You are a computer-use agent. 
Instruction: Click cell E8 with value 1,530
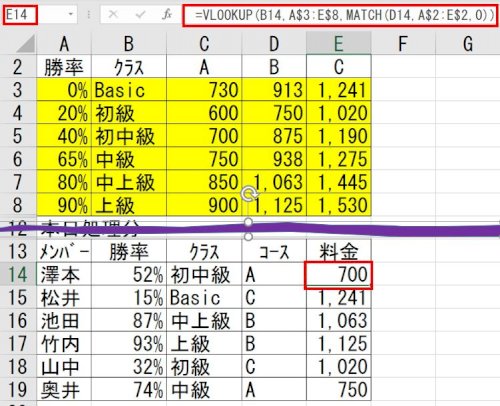tap(339, 204)
